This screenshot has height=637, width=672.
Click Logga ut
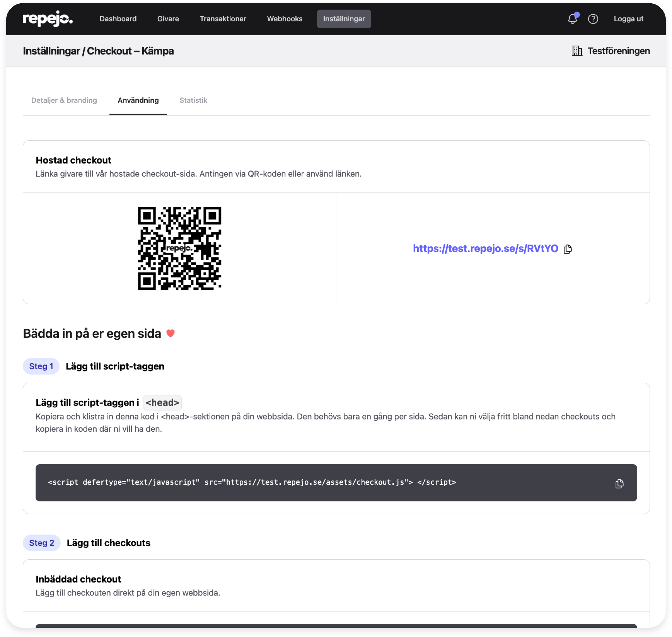(628, 19)
